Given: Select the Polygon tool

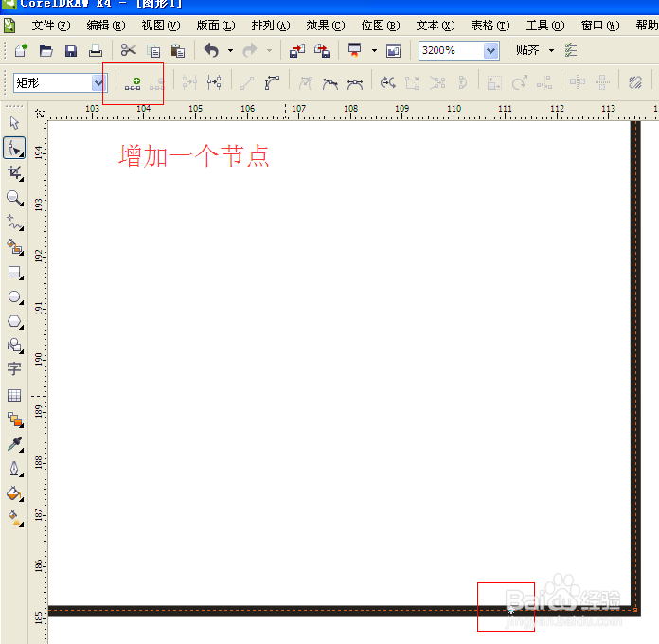Looking at the screenshot, I should [15, 322].
